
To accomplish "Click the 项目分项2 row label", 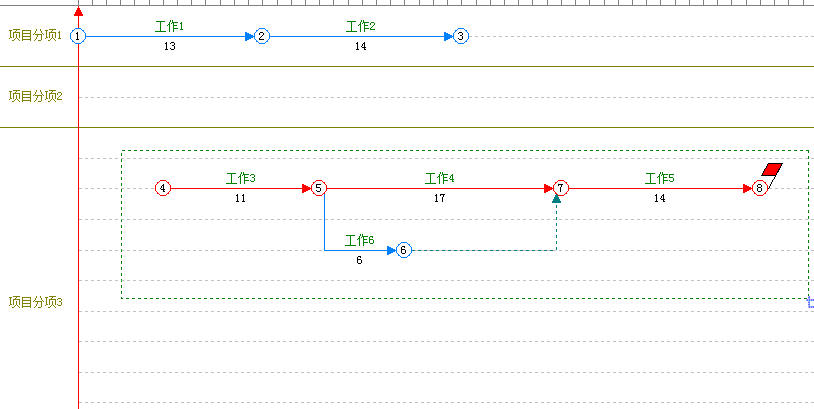I will 35,97.
